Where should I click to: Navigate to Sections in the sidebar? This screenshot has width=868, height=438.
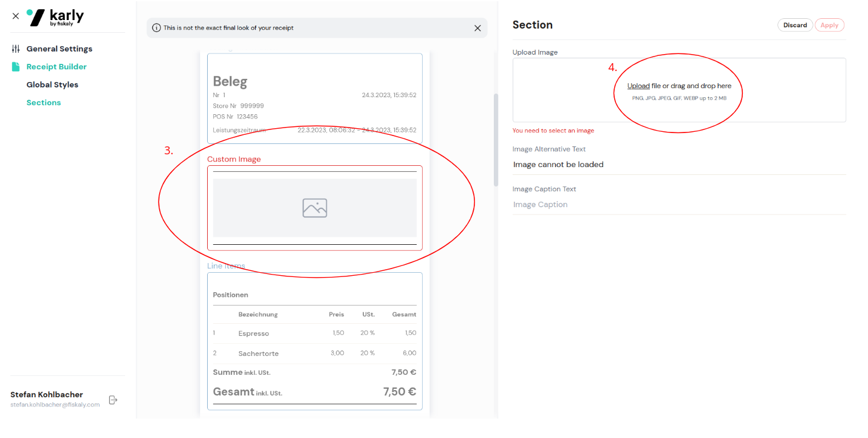click(x=43, y=102)
